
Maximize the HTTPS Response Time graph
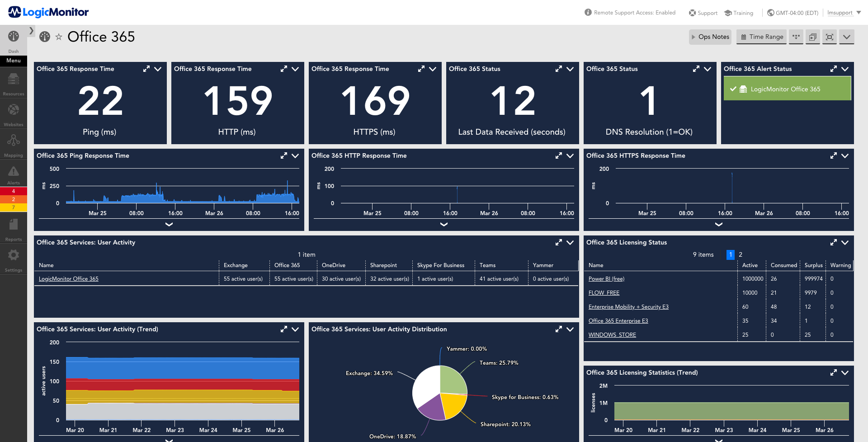pos(834,155)
